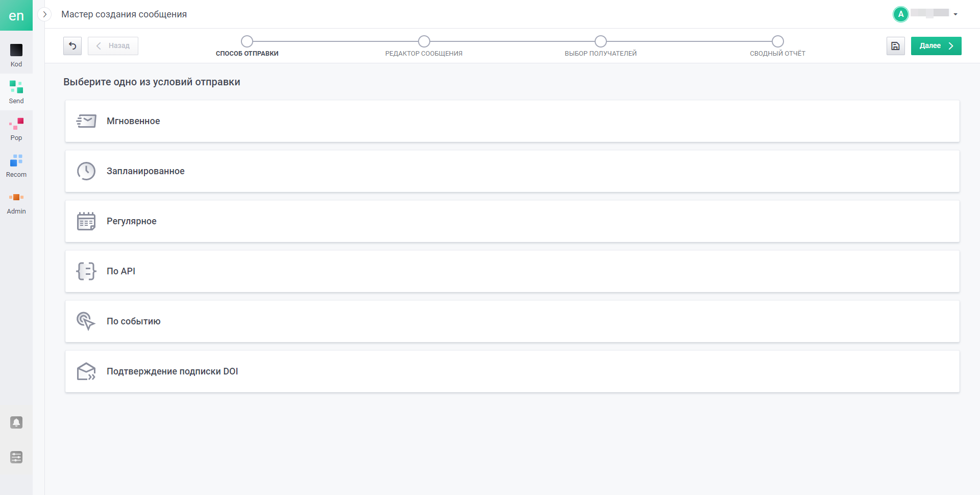The image size is (980, 495).
Task: Click the curly braces API icon
Action: [86, 271]
